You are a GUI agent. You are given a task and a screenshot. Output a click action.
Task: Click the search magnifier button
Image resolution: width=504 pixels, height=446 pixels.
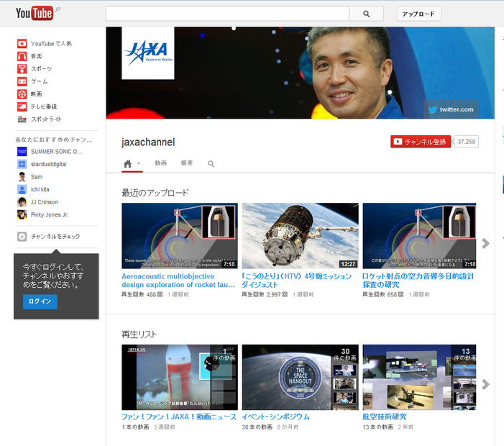click(x=367, y=14)
